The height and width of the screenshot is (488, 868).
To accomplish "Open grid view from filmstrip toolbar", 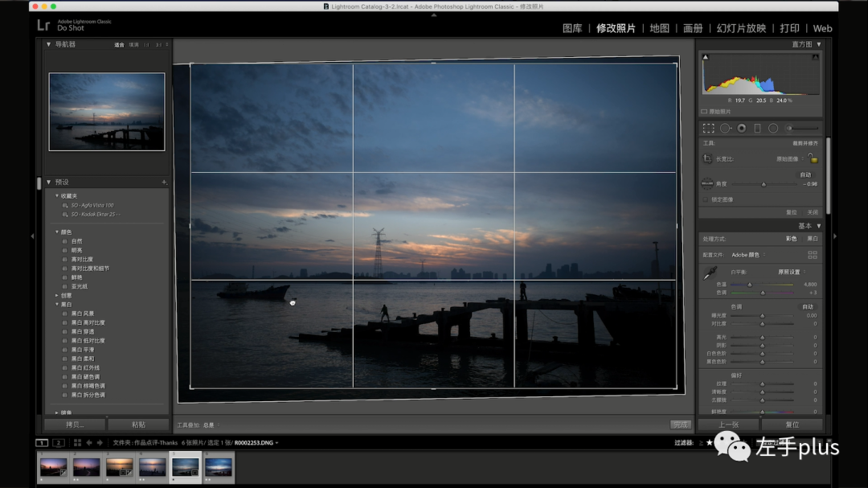I will (77, 443).
